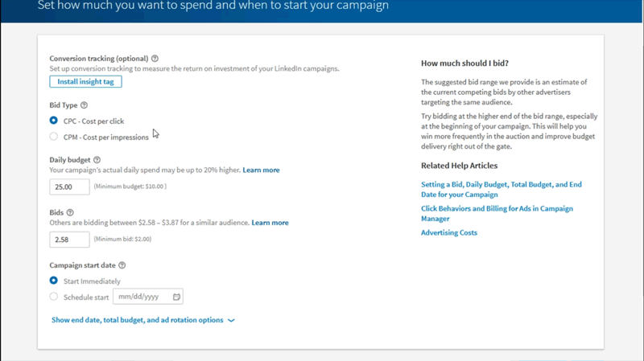Select CPM - Cost per impressions option
The image size is (644, 361).
coord(54,137)
